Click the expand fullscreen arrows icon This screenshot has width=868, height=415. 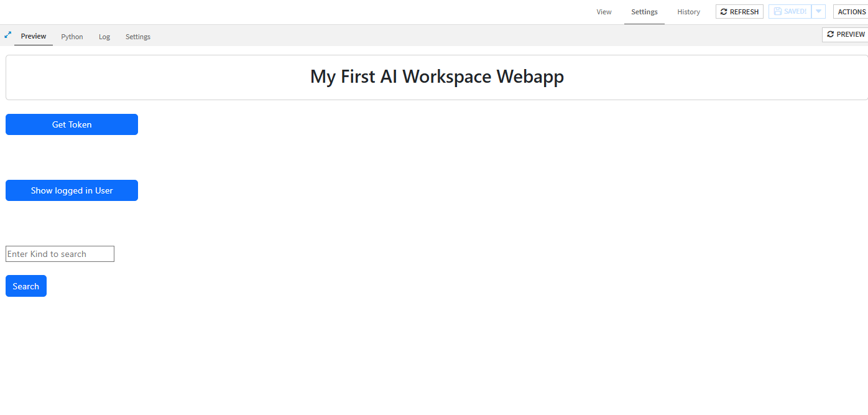(7, 35)
